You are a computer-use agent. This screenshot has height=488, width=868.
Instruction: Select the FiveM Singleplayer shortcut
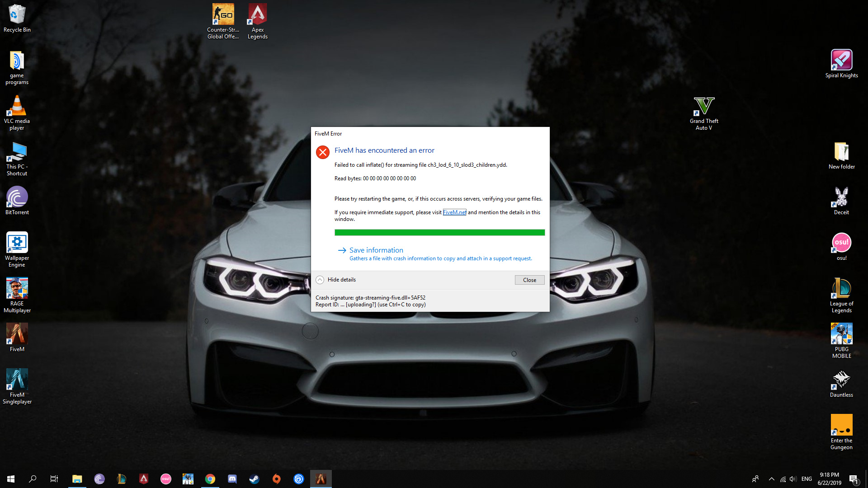(x=17, y=386)
